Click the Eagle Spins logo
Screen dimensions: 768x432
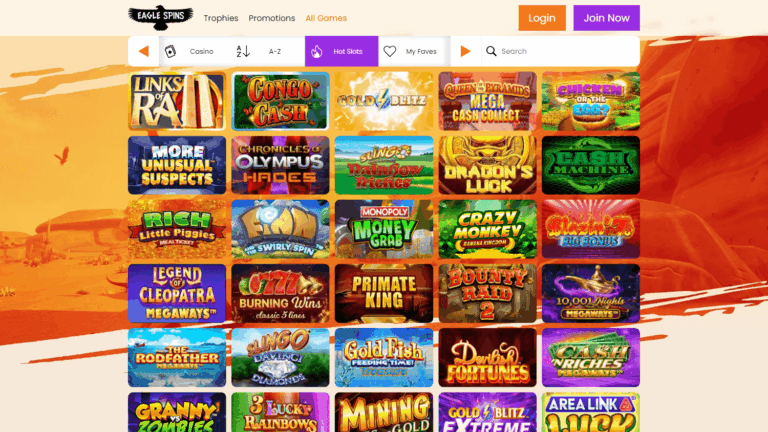158,17
